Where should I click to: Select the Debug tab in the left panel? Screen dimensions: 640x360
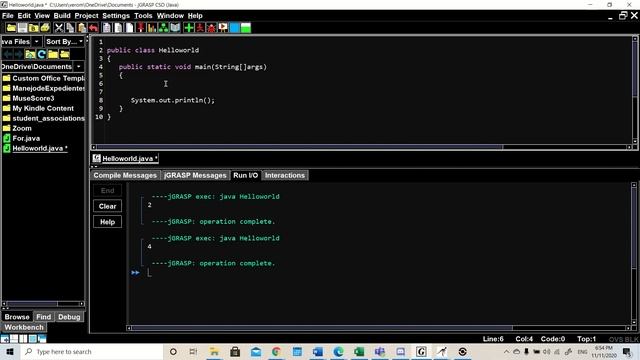pos(69,317)
